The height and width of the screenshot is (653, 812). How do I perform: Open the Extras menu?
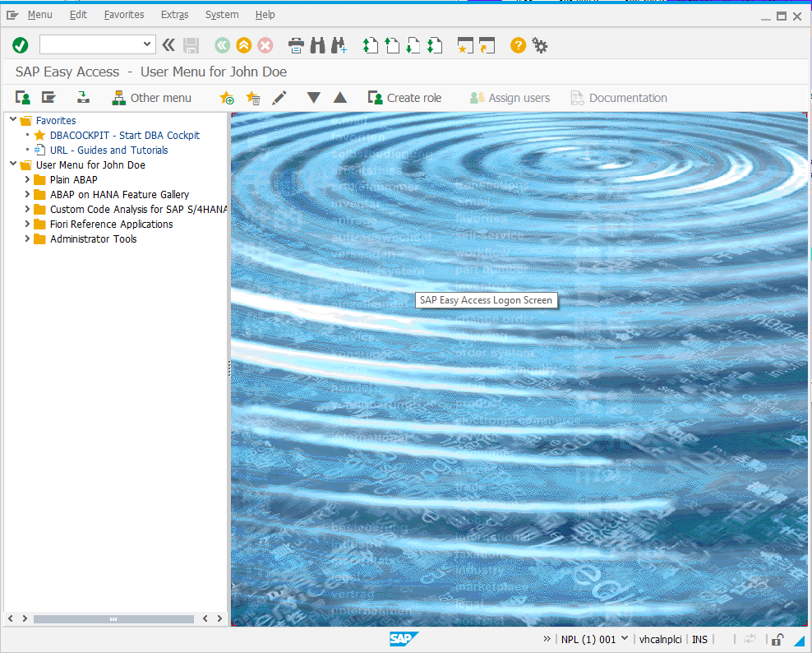pos(174,15)
